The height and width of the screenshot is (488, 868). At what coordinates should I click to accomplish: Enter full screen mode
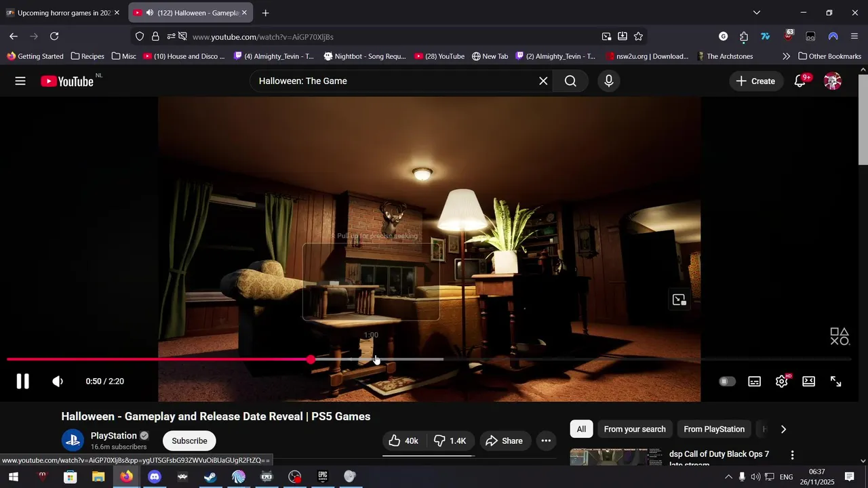[836, 382]
